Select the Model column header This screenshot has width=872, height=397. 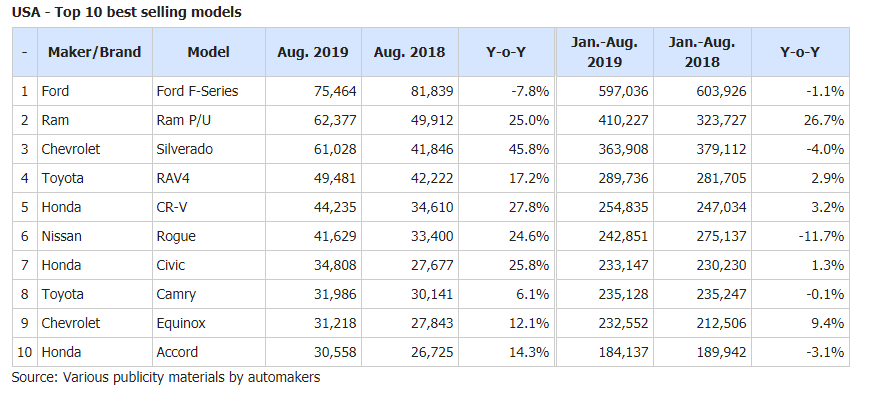click(x=209, y=52)
